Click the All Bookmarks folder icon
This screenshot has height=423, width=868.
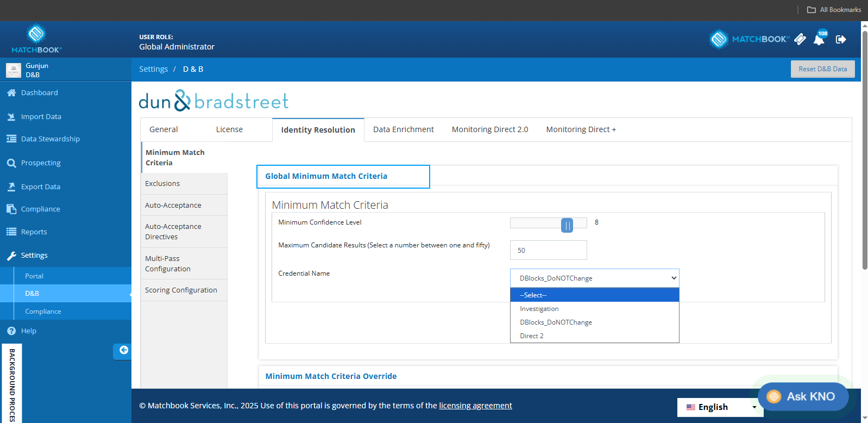(x=812, y=10)
